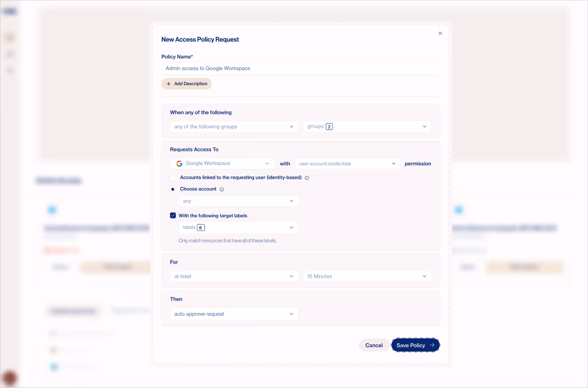Show info tooltip beside Choose account

[222, 190]
